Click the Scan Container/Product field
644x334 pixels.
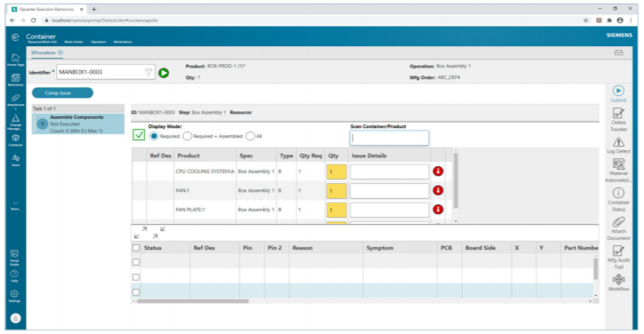click(389, 138)
